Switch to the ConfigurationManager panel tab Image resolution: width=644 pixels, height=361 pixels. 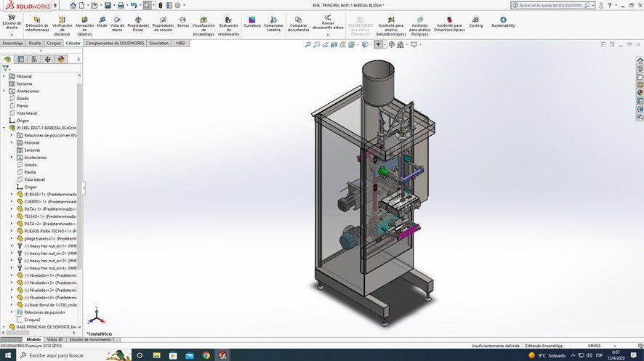tap(34, 59)
